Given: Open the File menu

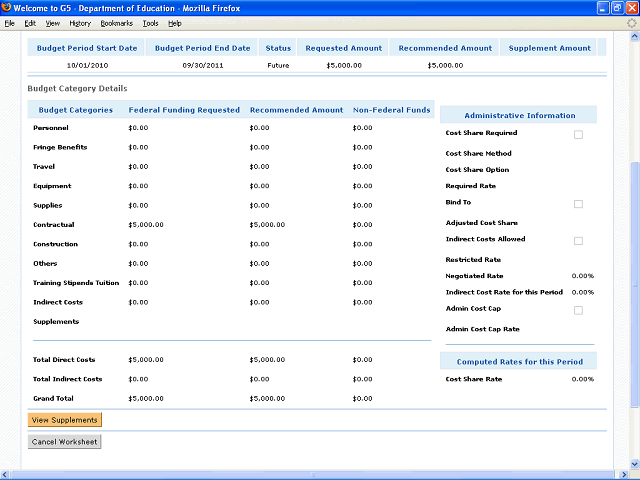Looking at the screenshot, I should [10, 22].
